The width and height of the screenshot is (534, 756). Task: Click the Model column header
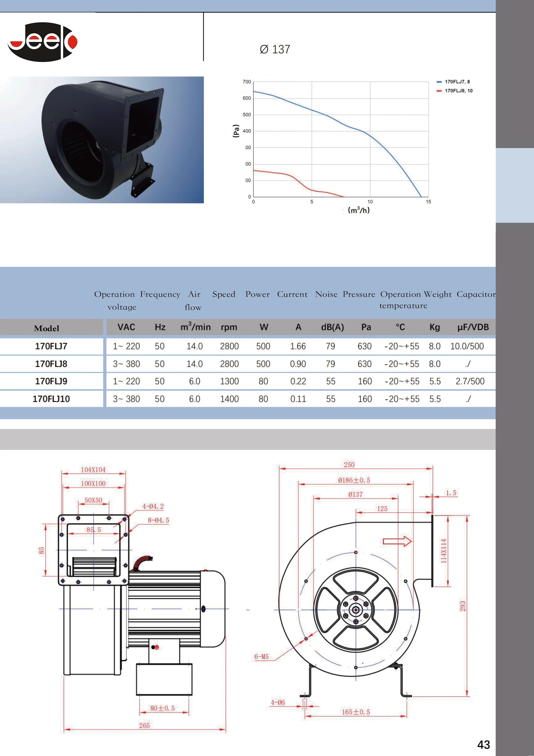46,328
